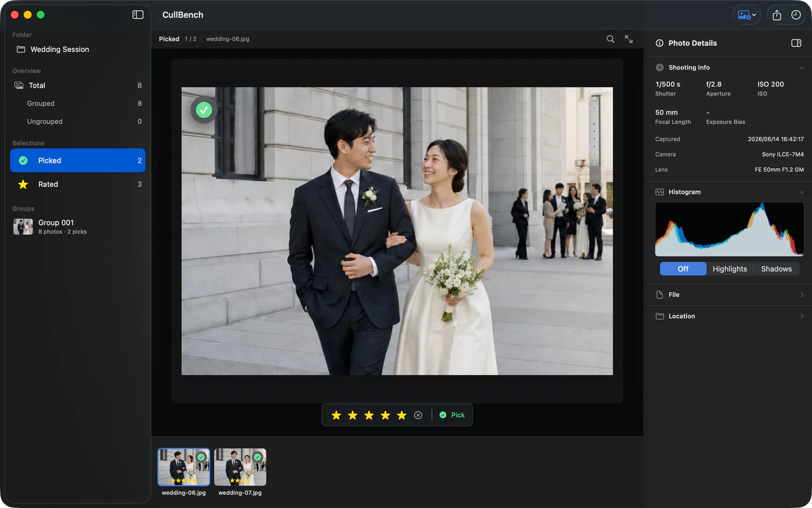Click the Sony ILCE-7M4 camera value
Image resolution: width=812 pixels, height=508 pixels.
(783, 154)
